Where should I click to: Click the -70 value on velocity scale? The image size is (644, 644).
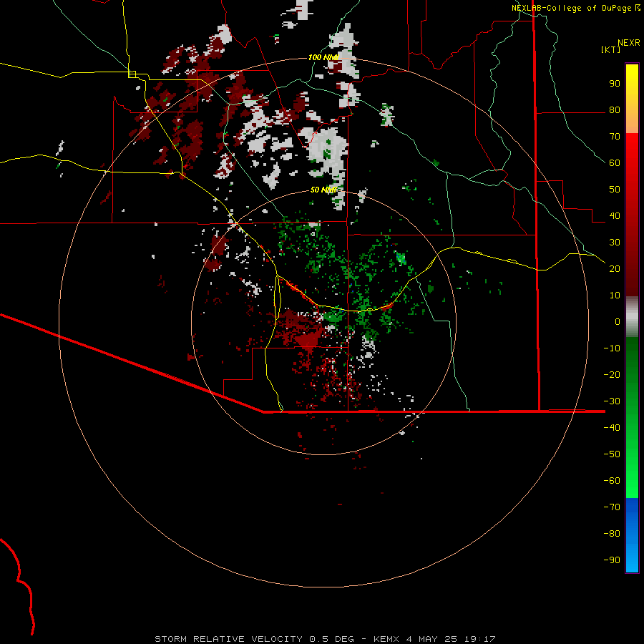(612, 507)
